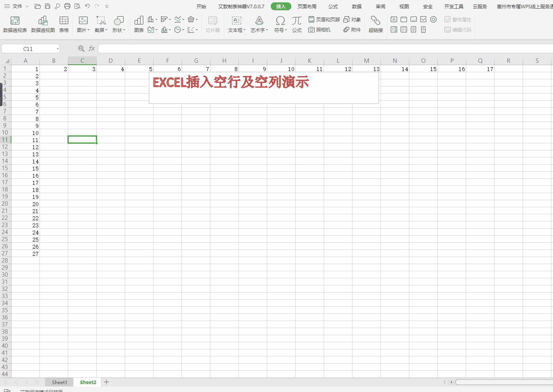
Task: Add a new sheet with plus button
Action: (x=107, y=382)
